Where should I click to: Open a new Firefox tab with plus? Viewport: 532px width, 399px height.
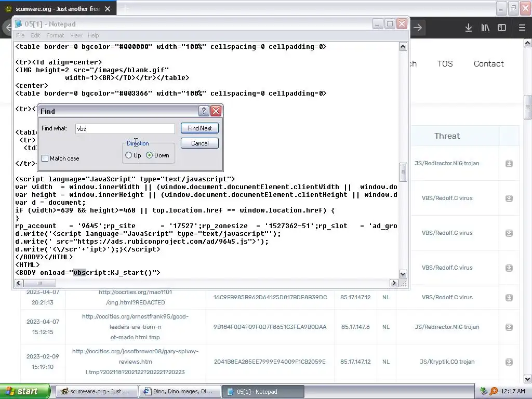tap(125, 9)
